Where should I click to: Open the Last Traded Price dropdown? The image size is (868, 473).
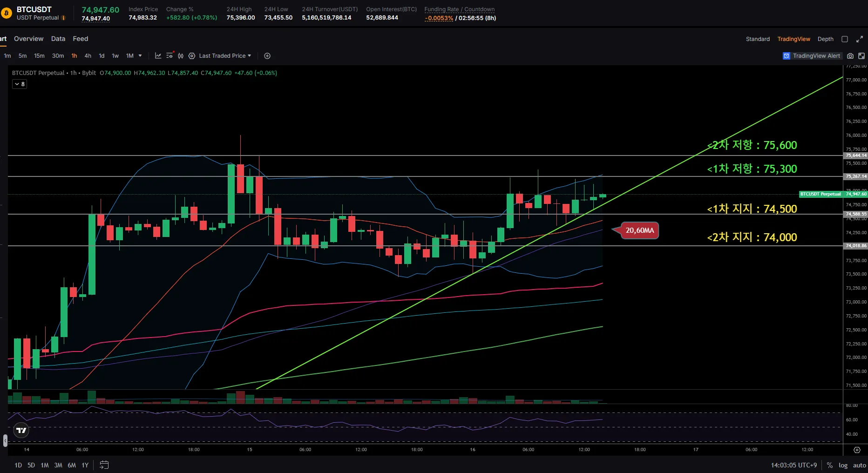click(x=225, y=56)
